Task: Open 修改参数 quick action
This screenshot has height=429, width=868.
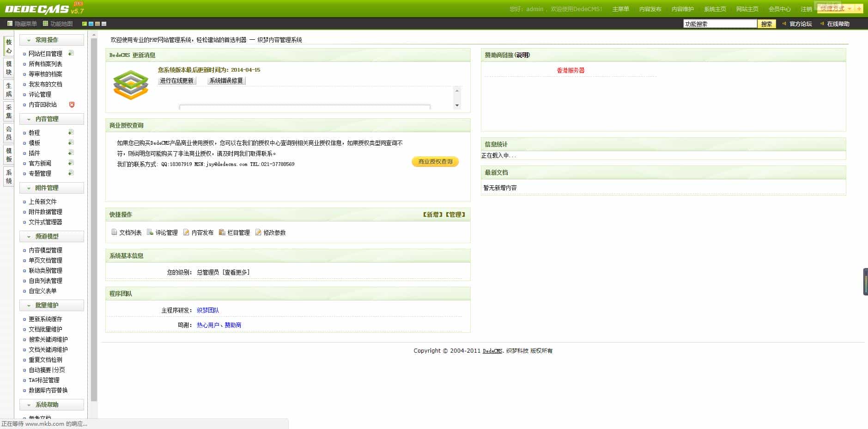Action: click(270, 233)
